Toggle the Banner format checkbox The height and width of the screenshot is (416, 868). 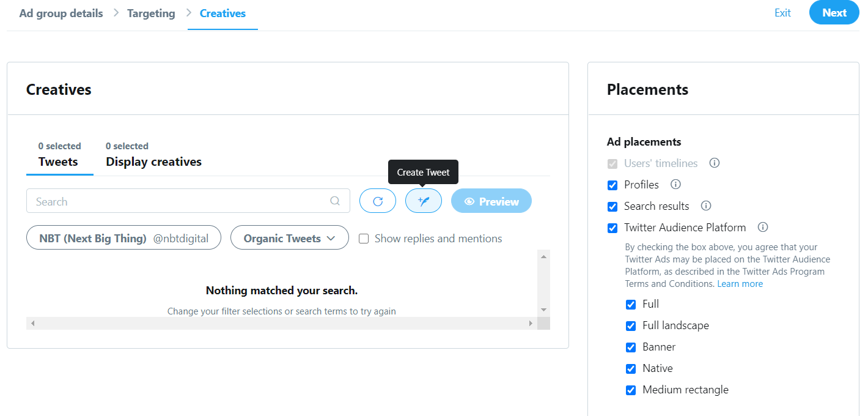[x=631, y=347]
